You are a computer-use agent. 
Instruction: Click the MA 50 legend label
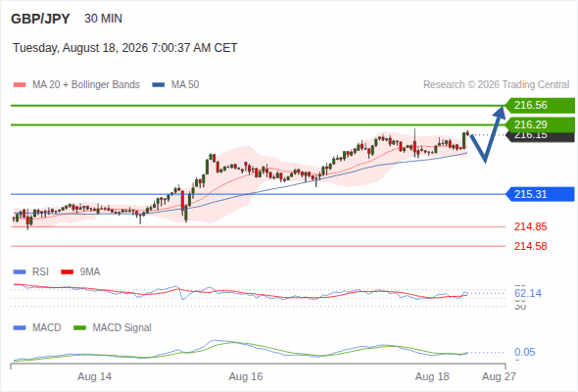tap(185, 85)
